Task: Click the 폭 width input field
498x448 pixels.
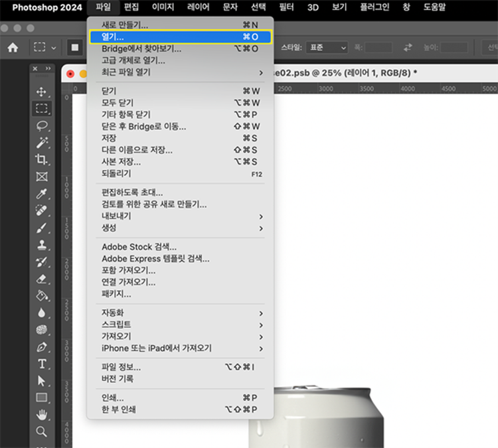Action: [378, 48]
